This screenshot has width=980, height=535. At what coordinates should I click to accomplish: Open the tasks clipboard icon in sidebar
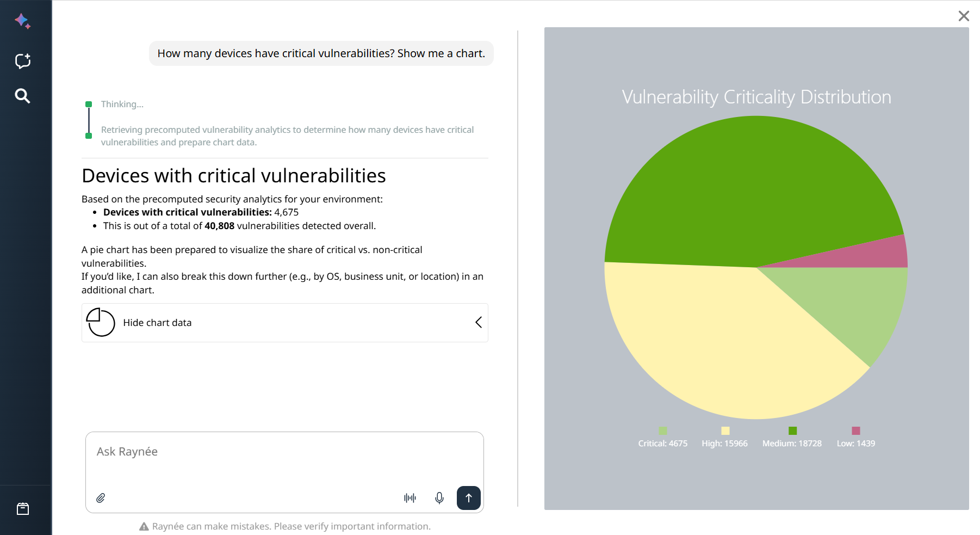coord(23,509)
